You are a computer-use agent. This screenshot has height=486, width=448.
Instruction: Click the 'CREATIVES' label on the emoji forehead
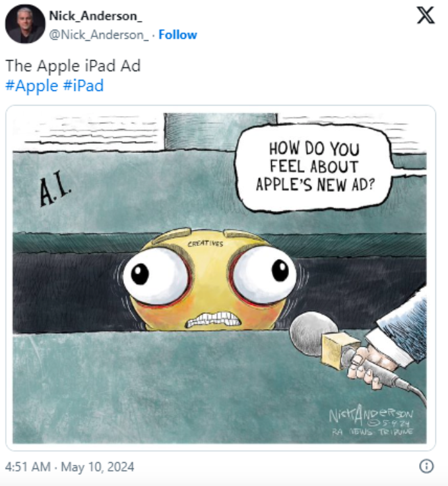coord(205,243)
